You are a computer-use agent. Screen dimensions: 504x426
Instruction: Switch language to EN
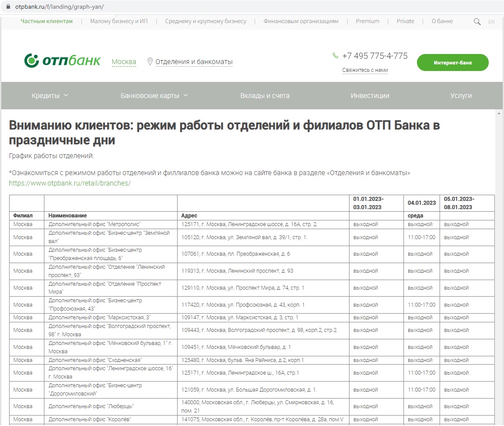(x=491, y=21)
